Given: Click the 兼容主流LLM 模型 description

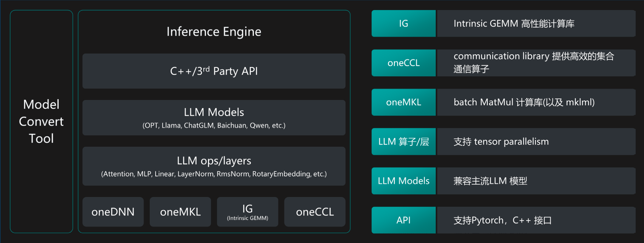Looking at the screenshot, I should pyautogui.click(x=490, y=181).
